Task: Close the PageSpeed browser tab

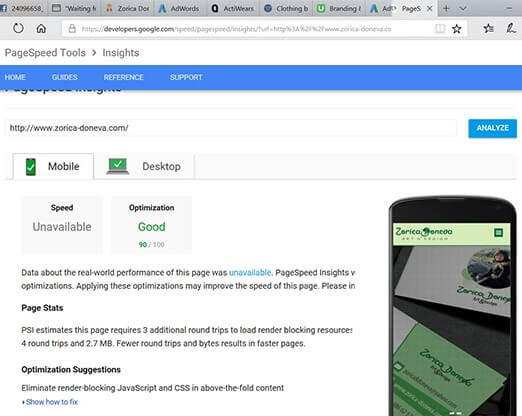Action: 430,9
